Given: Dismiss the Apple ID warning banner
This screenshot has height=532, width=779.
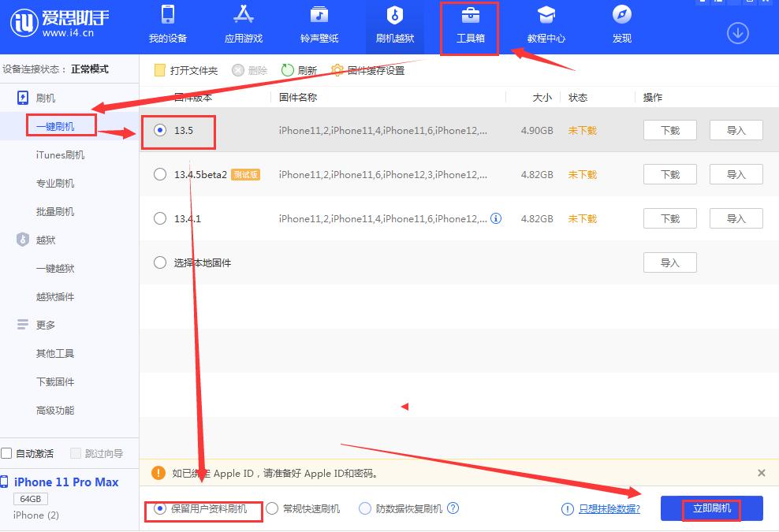Looking at the screenshot, I should [761, 473].
